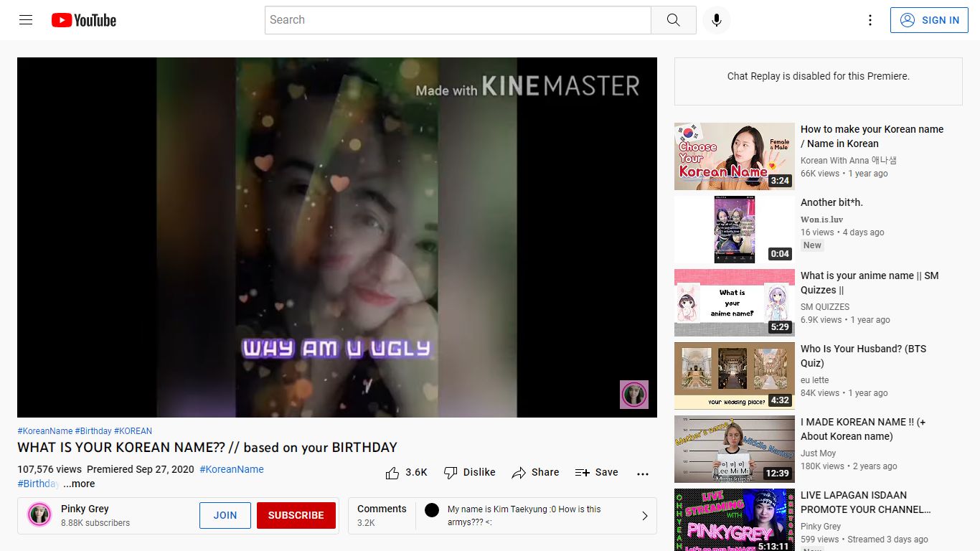This screenshot has height=551, width=980.
Task: Click the '107,576 views' count
Action: pyautogui.click(x=50, y=469)
